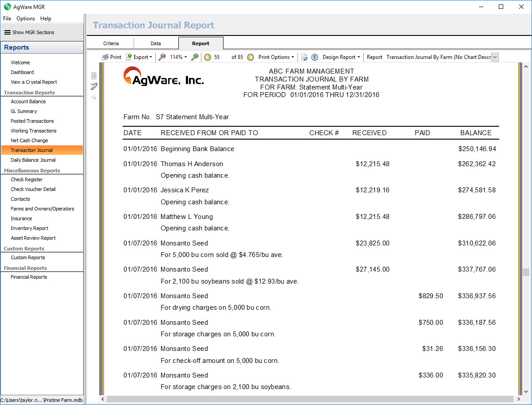Open the Print Options dropdown
This screenshot has height=405, width=532.
[x=276, y=57]
